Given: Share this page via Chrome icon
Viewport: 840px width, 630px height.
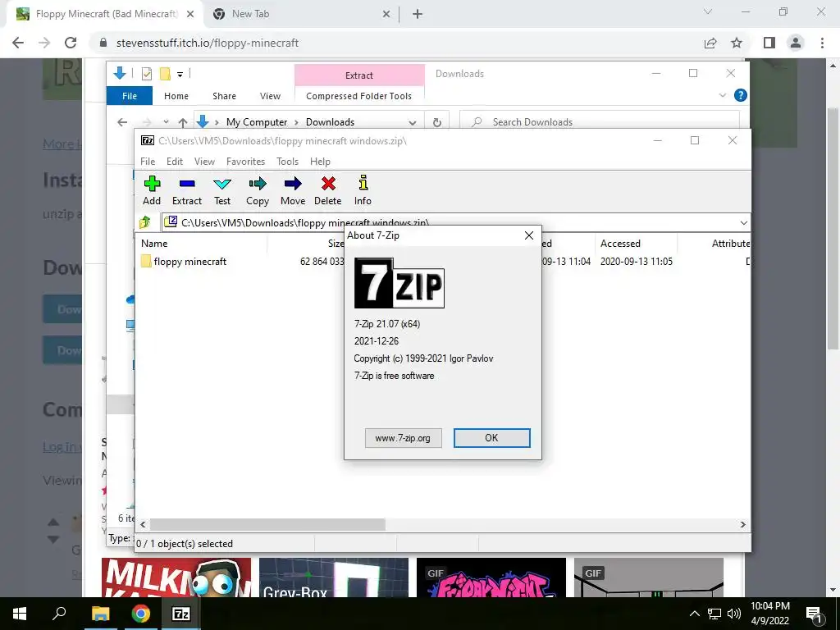Looking at the screenshot, I should tap(710, 43).
